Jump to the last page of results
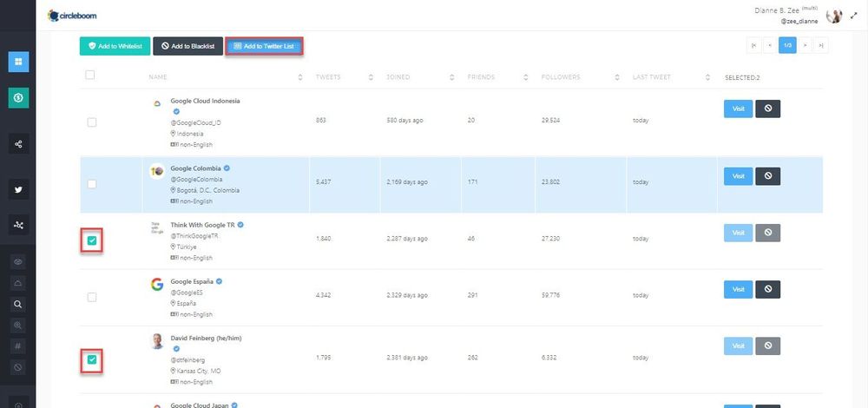The width and height of the screenshot is (868, 408). [821, 45]
